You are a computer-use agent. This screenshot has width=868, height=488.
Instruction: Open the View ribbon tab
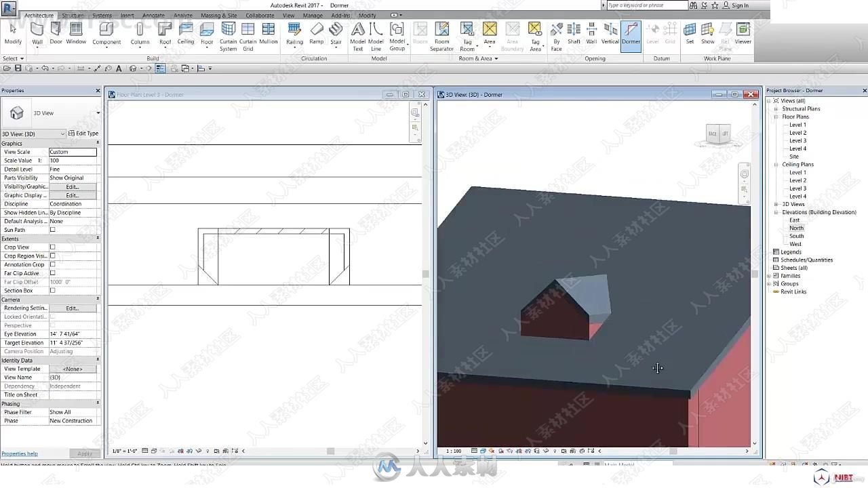289,15
